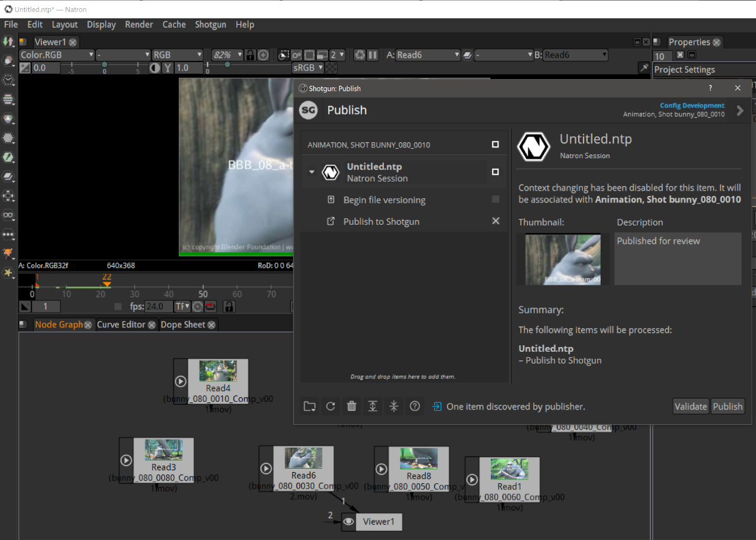Open the Shotgun menu
The width and height of the screenshot is (756, 540).
211,24
